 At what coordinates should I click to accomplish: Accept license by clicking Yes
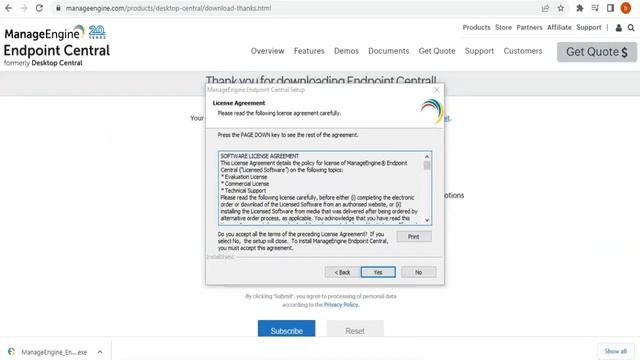(x=378, y=272)
